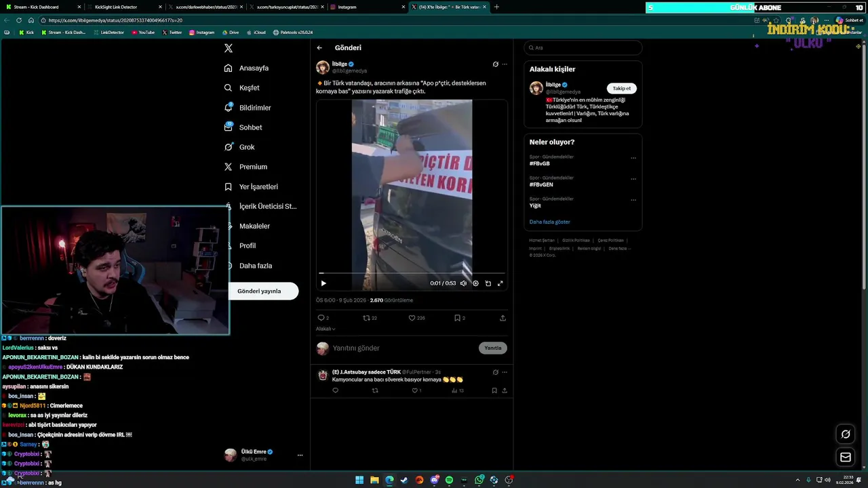View analytics on the J.Astsubay comment
Image resolution: width=868 pixels, height=488 pixels.
(x=458, y=390)
